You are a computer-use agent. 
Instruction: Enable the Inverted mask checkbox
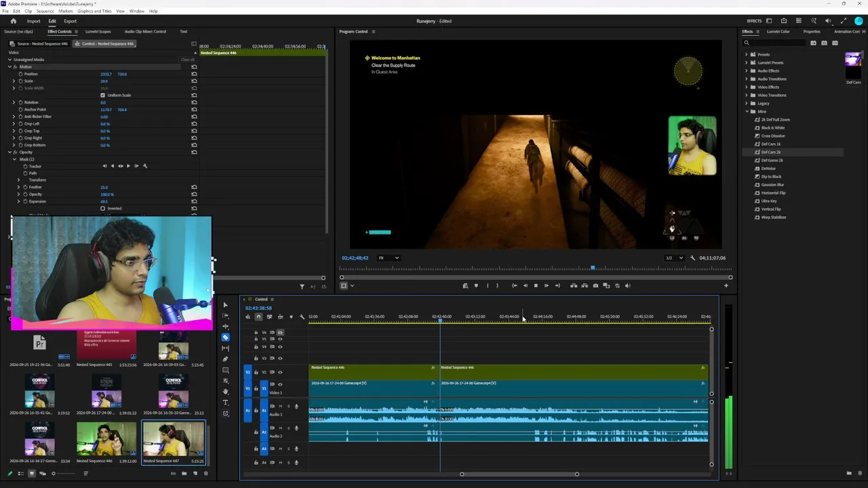pyautogui.click(x=102, y=208)
